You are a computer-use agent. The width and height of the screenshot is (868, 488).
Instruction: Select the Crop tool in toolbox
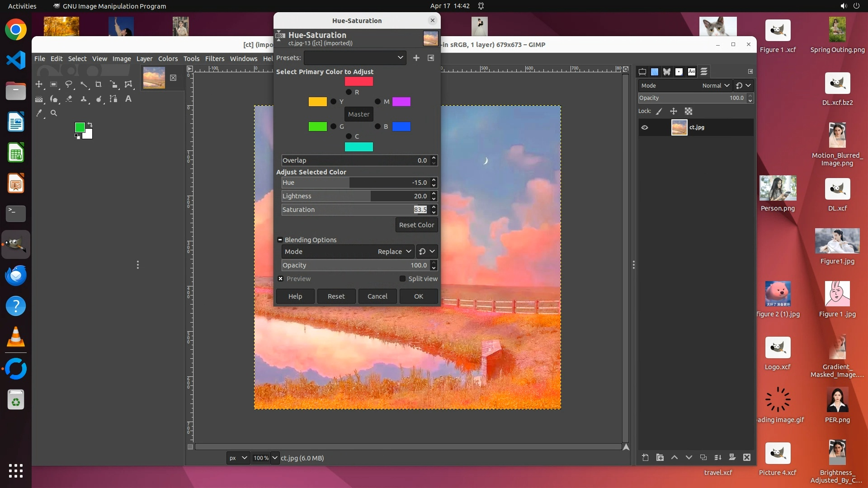(98, 84)
